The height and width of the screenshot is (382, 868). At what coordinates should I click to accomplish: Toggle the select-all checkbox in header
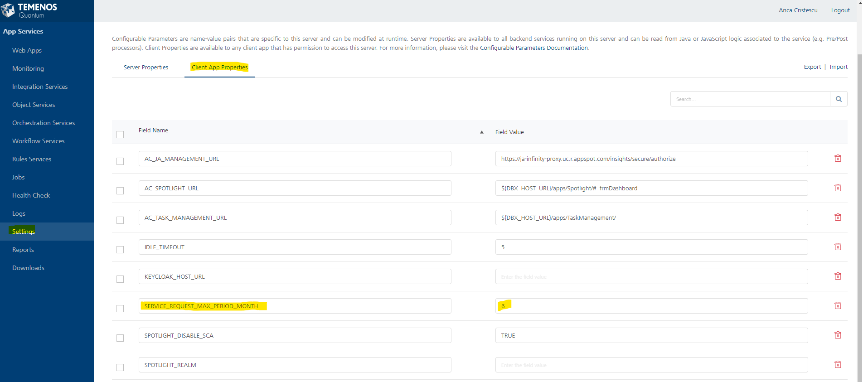[120, 135]
